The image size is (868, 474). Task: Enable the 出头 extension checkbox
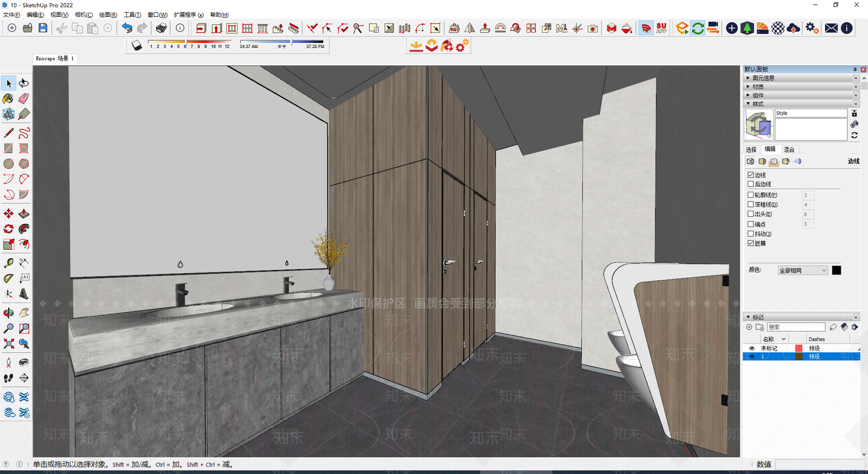[x=751, y=214]
